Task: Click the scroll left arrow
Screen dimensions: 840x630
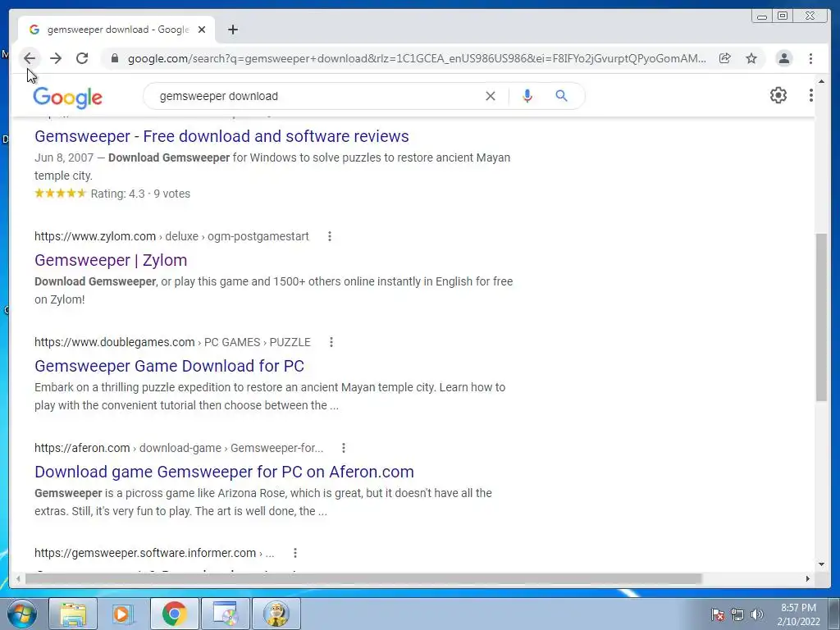Action: coord(18,578)
